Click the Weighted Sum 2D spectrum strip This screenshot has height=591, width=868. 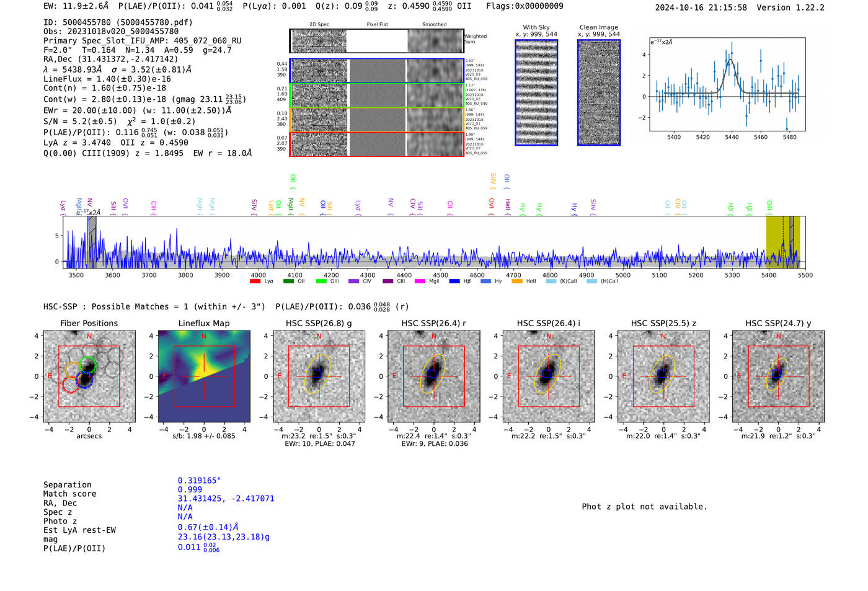point(376,41)
